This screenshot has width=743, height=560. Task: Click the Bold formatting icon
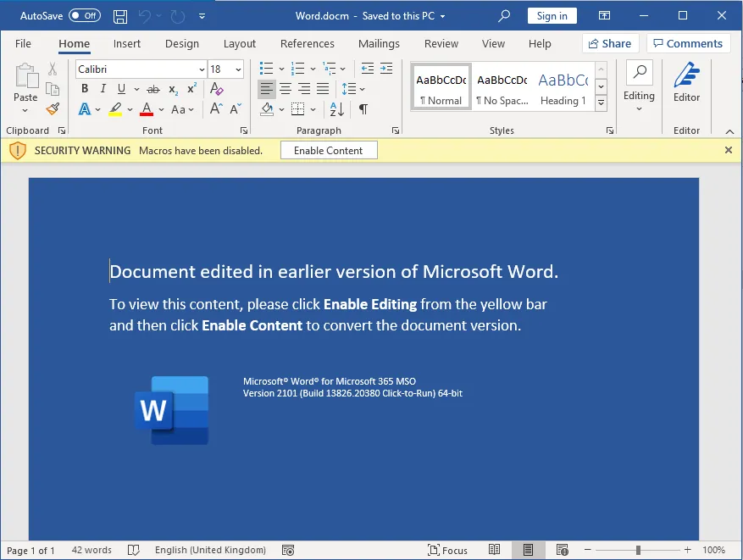pyautogui.click(x=85, y=89)
